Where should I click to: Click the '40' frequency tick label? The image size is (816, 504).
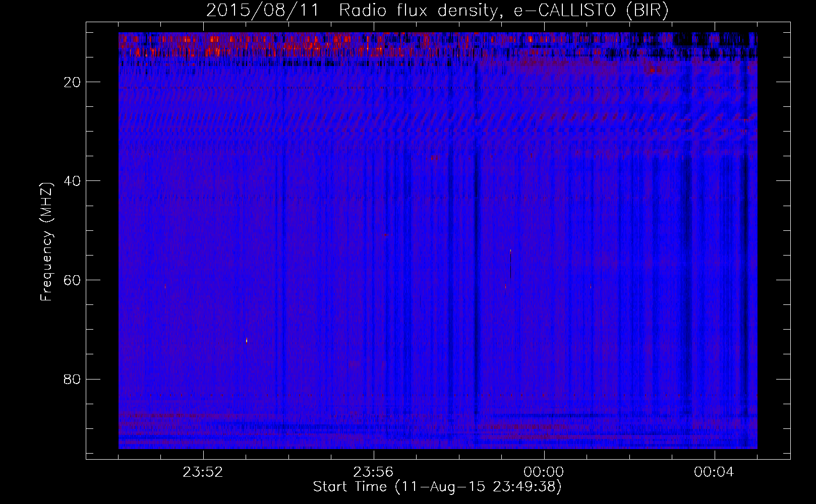coord(73,181)
